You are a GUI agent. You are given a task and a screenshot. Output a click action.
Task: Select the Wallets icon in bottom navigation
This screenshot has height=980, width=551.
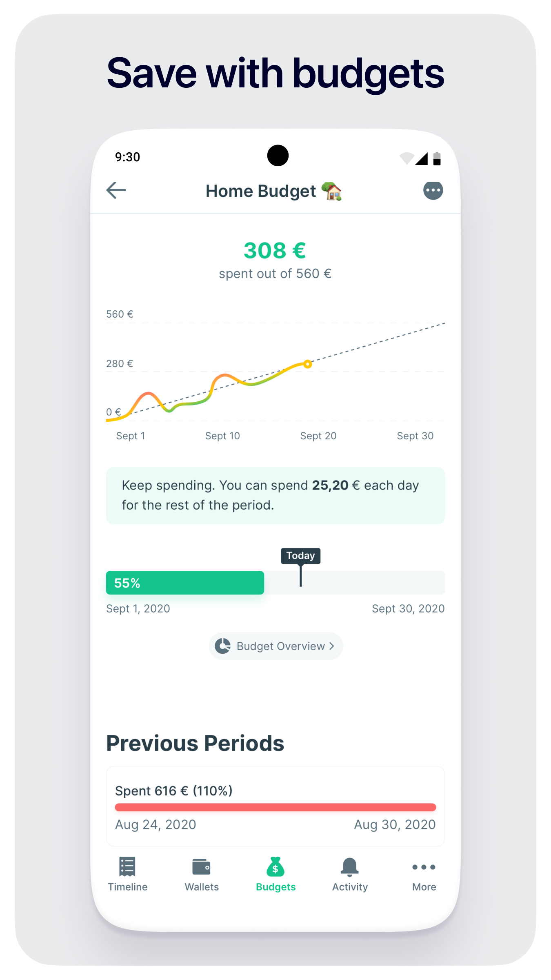click(202, 867)
